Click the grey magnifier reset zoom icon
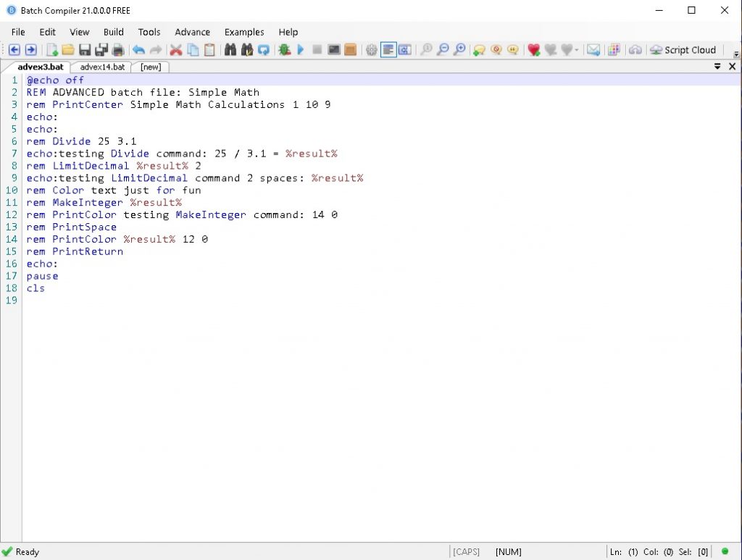The width and height of the screenshot is (742, 560). (x=426, y=50)
